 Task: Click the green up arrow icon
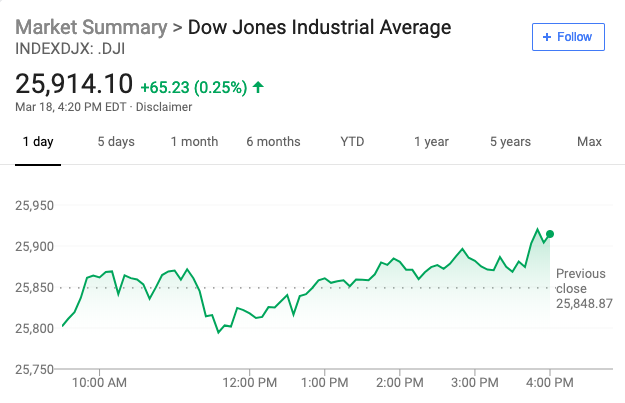tap(258, 87)
